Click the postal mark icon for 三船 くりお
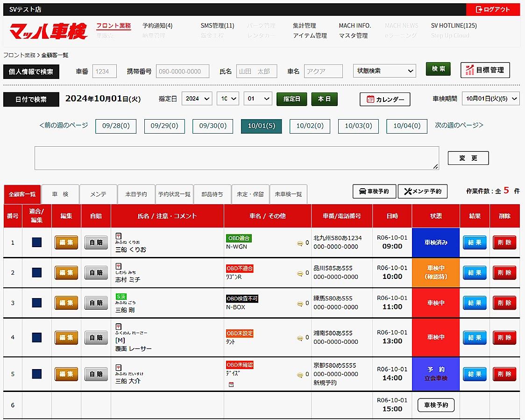This screenshot has height=420, width=525. tap(118, 235)
